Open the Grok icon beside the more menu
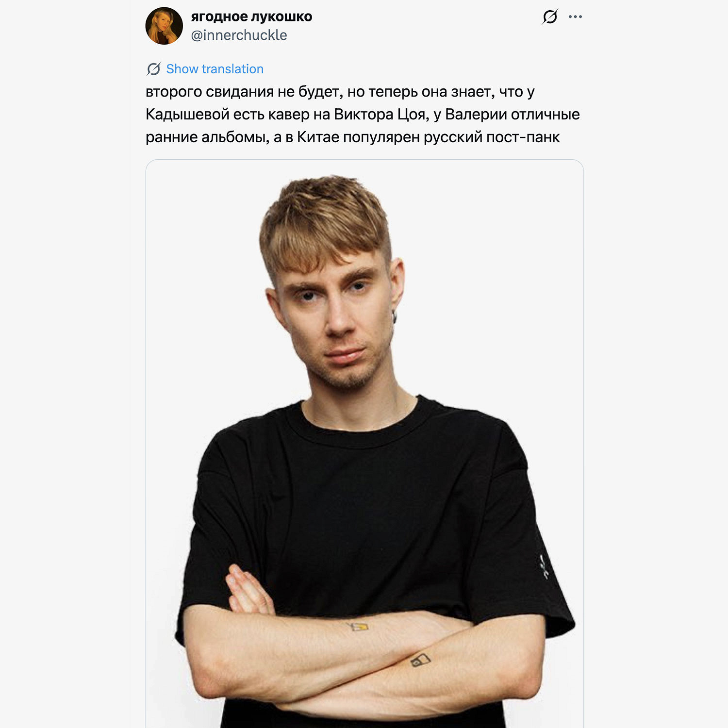This screenshot has height=728, width=728. pyautogui.click(x=550, y=17)
